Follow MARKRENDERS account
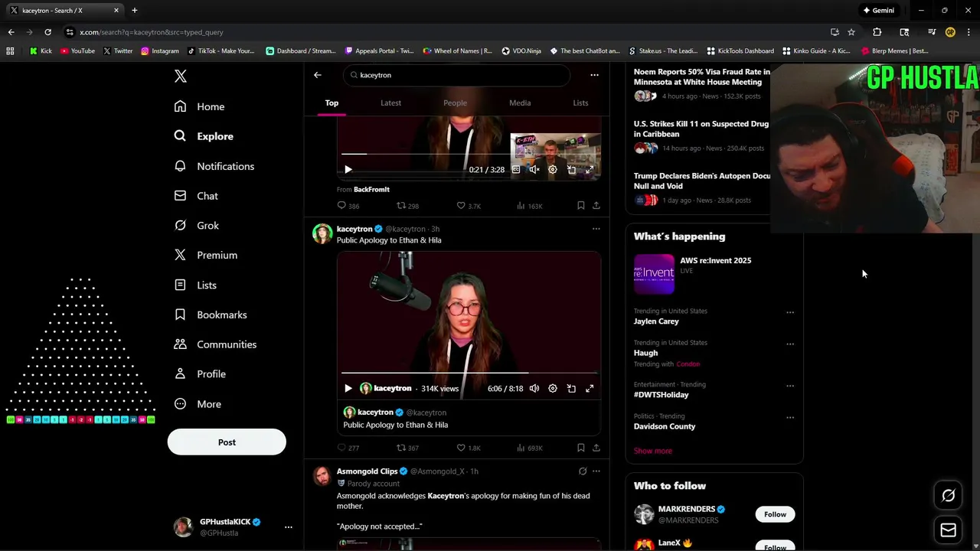The height and width of the screenshot is (551, 980). pos(775,514)
